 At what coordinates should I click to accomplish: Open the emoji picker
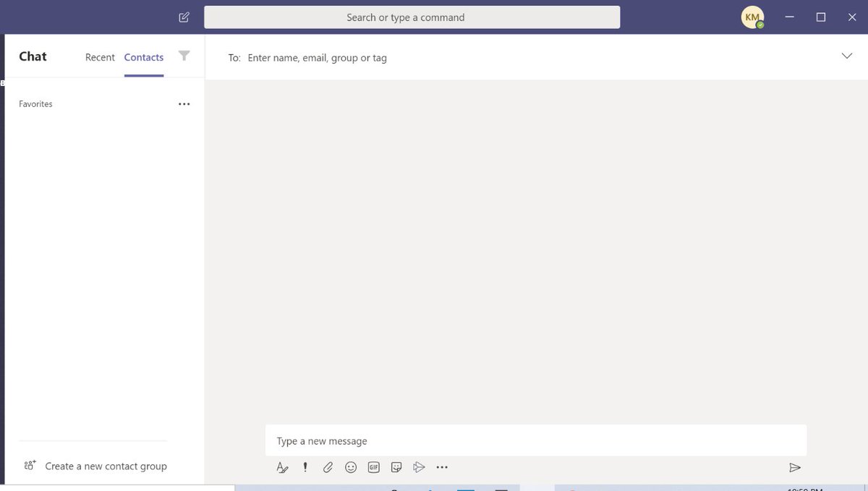pos(351,467)
